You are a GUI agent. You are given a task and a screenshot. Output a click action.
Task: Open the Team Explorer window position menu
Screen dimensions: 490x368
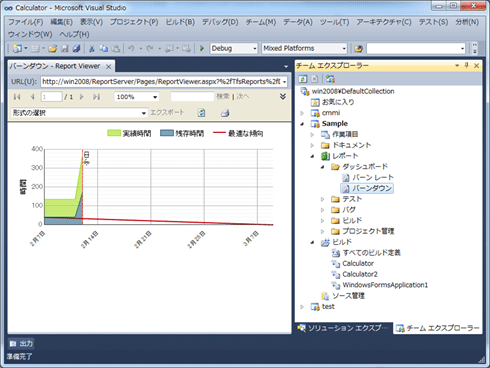point(457,65)
